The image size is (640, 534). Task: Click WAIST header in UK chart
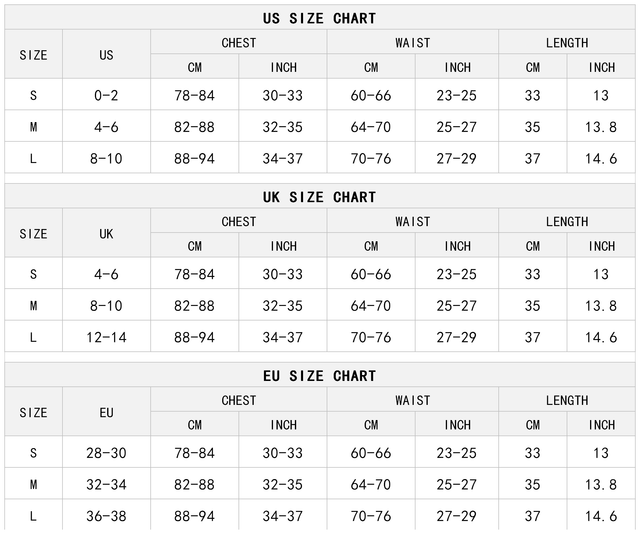coord(412,221)
